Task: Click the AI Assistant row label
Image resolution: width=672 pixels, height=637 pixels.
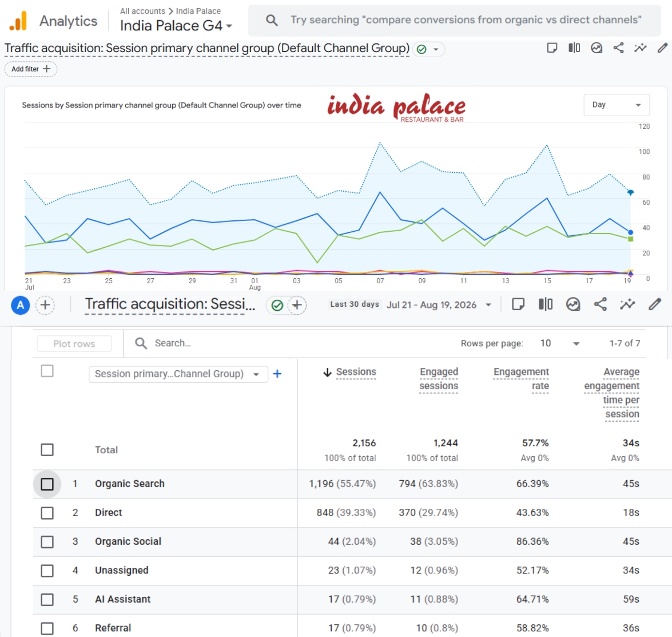Action: [x=122, y=599]
